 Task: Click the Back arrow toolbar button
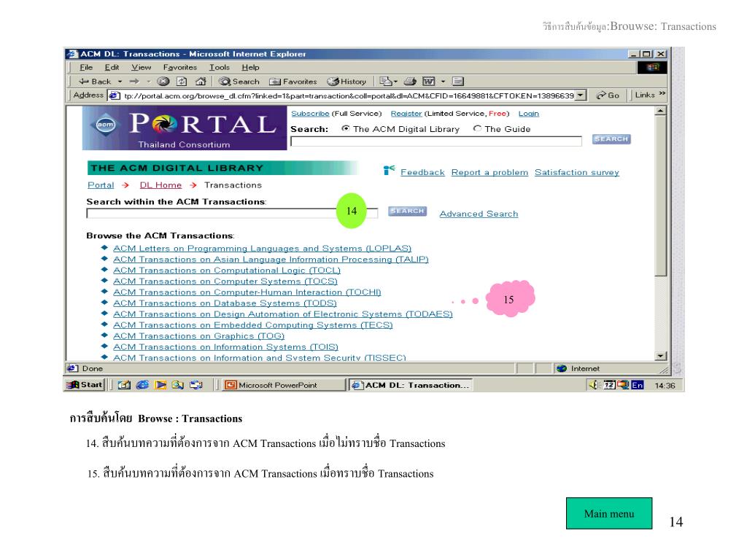(95, 82)
